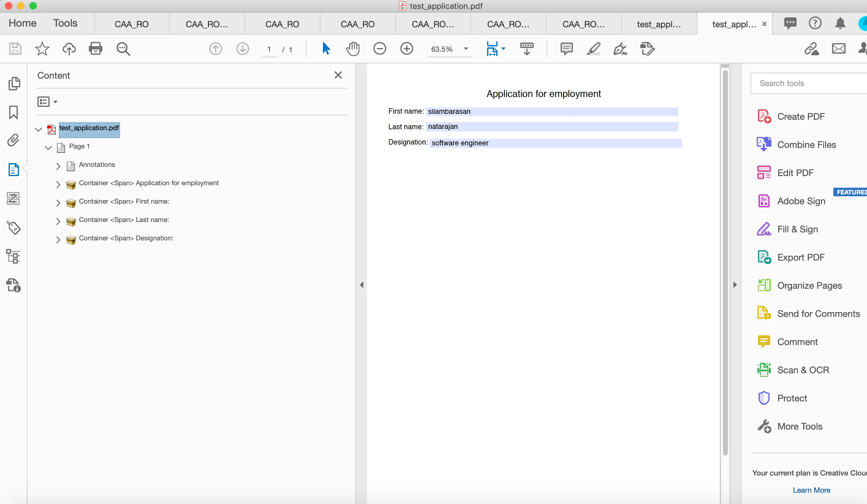Expand Container Span Designation node
Image resolution: width=867 pixels, height=504 pixels.
pos(58,240)
